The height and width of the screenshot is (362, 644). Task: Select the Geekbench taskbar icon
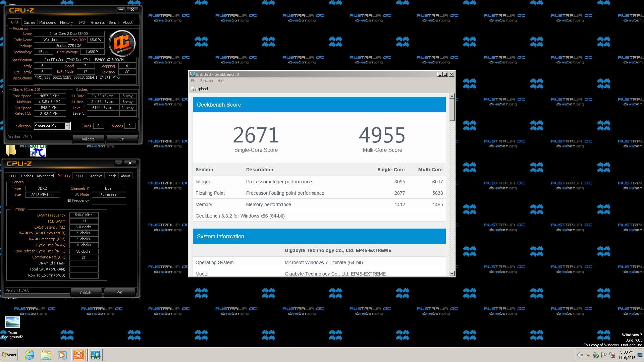pos(96,355)
